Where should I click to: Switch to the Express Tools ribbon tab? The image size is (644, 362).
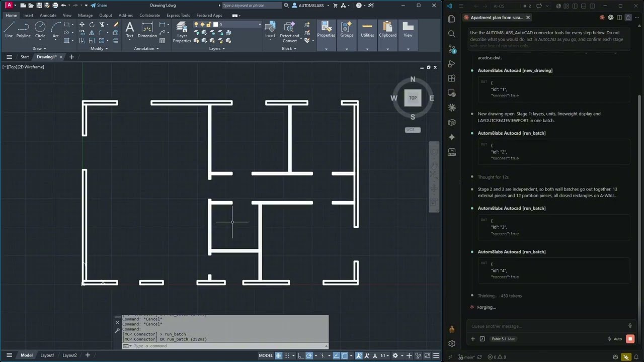(178, 15)
